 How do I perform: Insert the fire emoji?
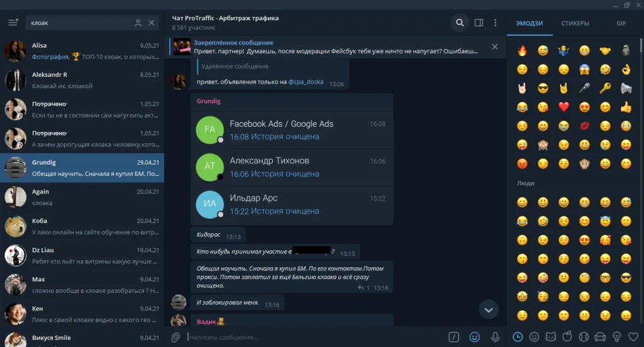pos(522,50)
